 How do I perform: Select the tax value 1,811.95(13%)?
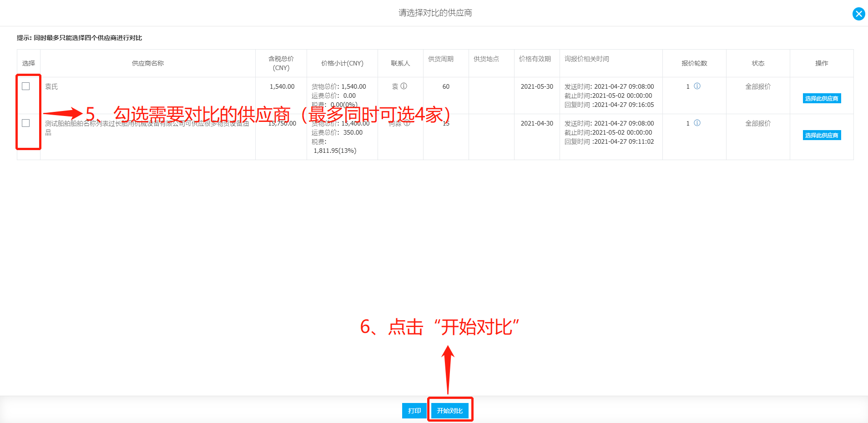[x=335, y=151]
